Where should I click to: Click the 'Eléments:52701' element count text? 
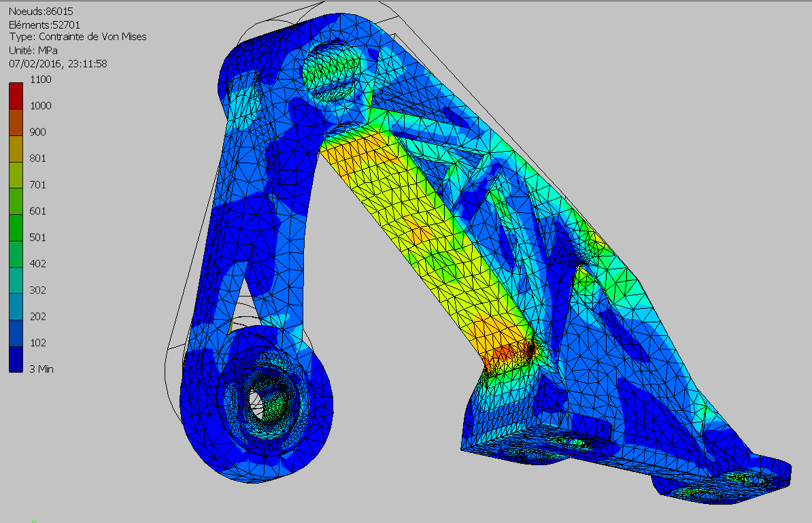click(x=44, y=25)
